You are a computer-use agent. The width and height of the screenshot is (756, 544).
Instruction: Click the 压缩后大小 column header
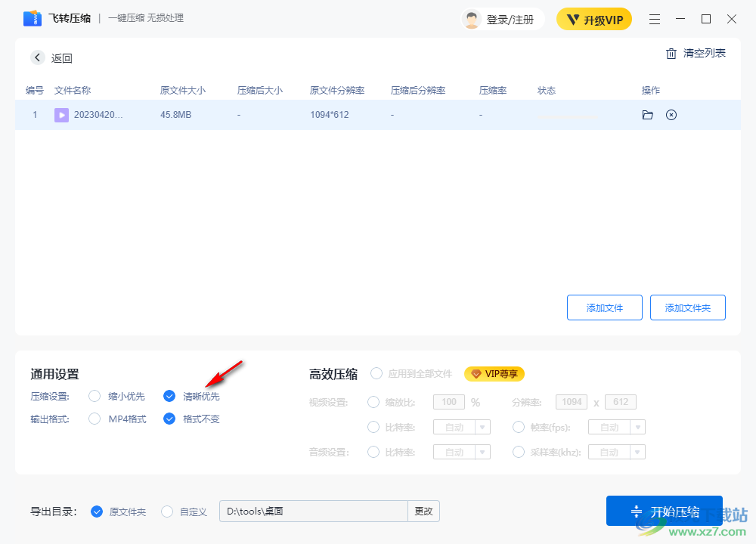click(260, 91)
